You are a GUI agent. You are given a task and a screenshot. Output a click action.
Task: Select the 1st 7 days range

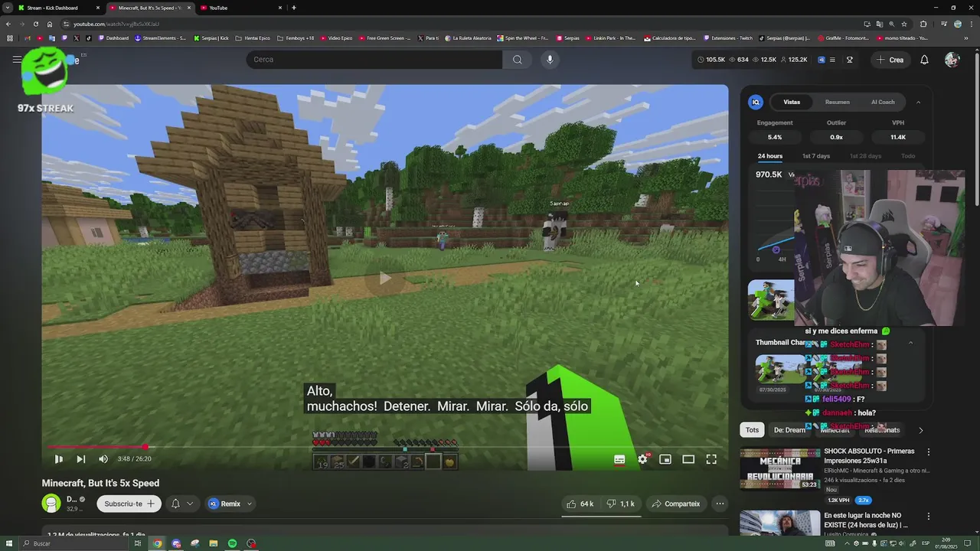[x=816, y=156]
